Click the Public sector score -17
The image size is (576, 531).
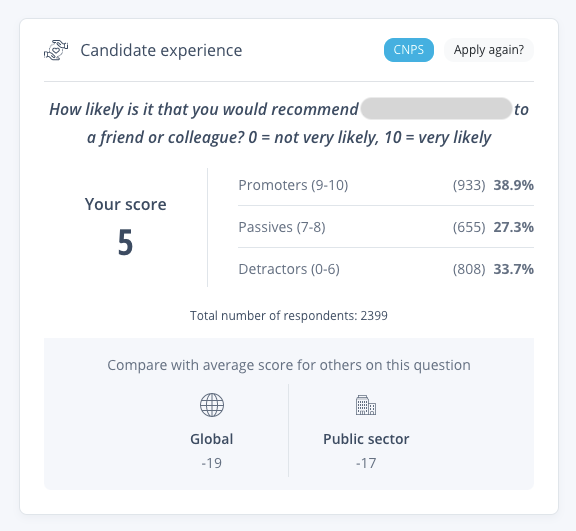366,463
